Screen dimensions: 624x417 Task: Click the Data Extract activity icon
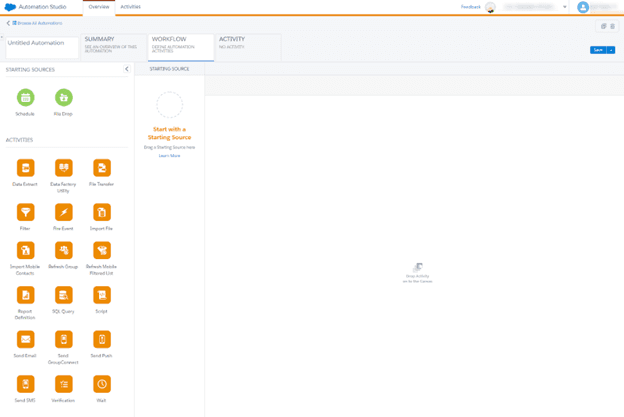[25, 168]
